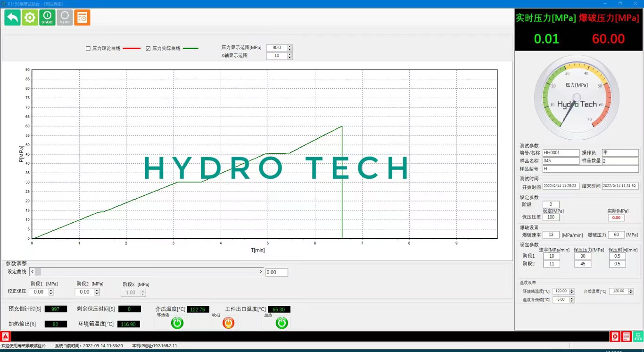Screen dimensions: 644x352
Task: Click the 阶段 count field showing 2
Action: click(551, 204)
